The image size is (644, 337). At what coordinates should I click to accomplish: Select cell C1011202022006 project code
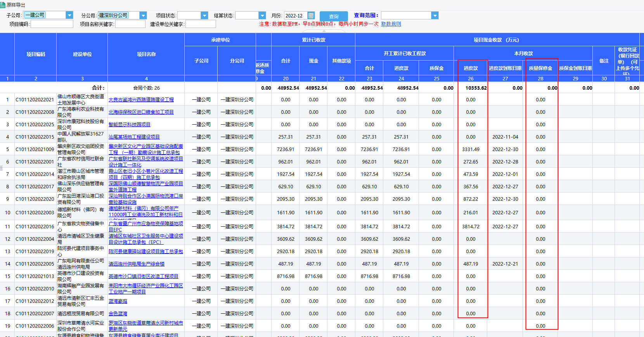35,326
